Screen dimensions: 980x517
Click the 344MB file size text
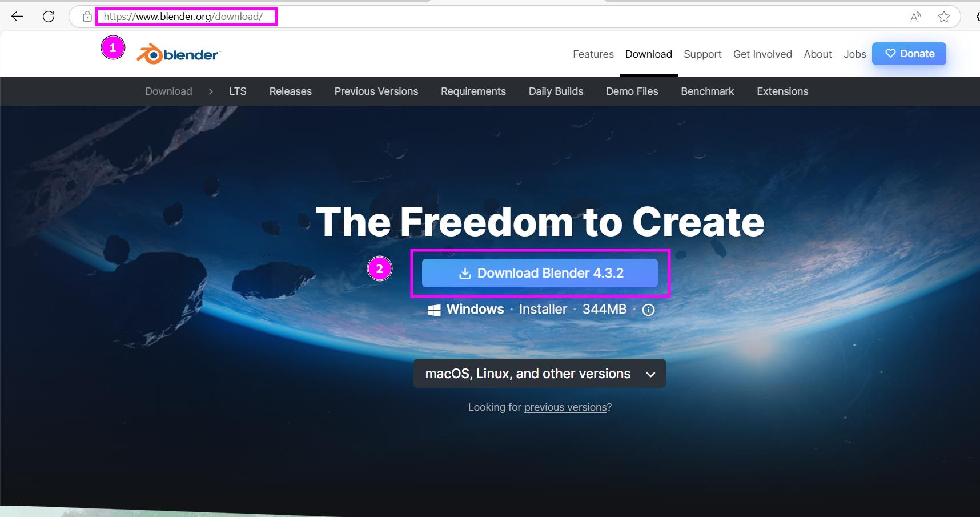pos(604,309)
